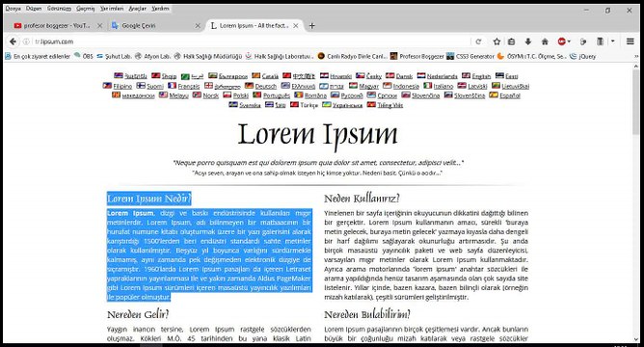The height and width of the screenshot is (347, 644).
Task: Select the Lorem Ipsum tab
Action: [255, 25]
